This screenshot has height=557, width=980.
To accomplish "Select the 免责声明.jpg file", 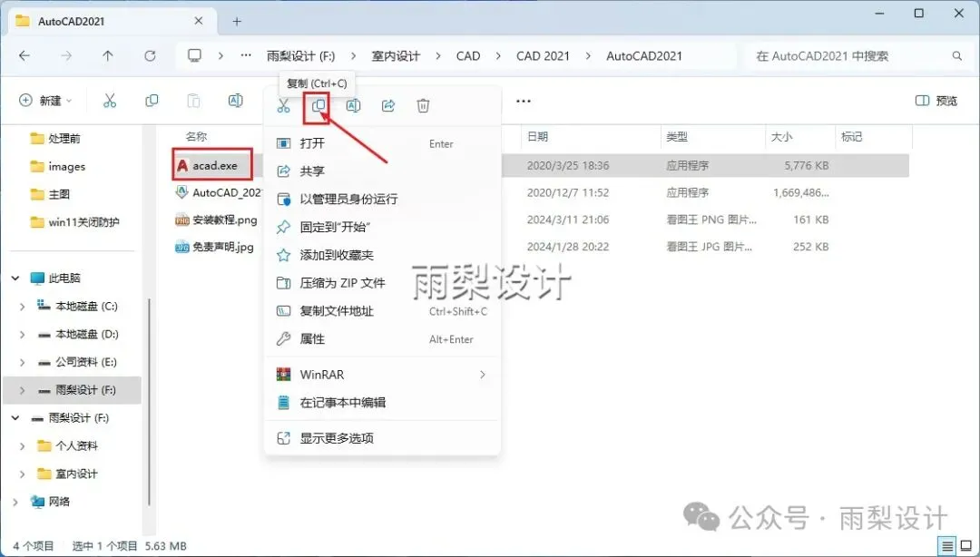I will 214,247.
